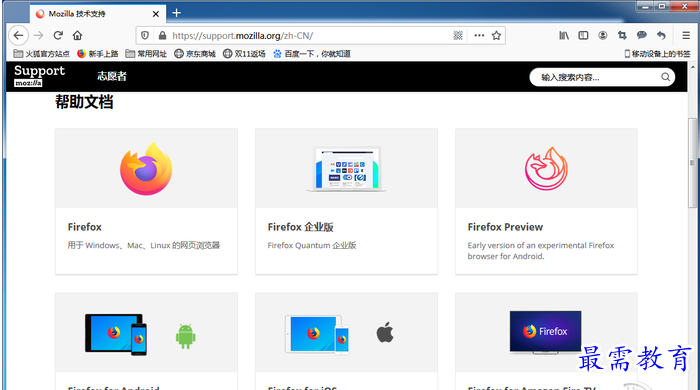Open 百度一下，你就知道 bookmark
This screenshot has width=700, height=390.
pyautogui.click(x=312, y=54)
